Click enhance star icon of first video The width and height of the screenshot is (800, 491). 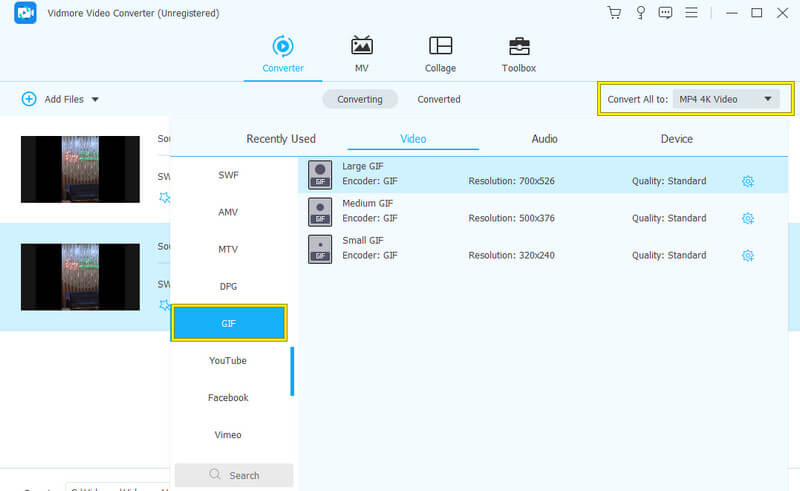pos(164,198)
